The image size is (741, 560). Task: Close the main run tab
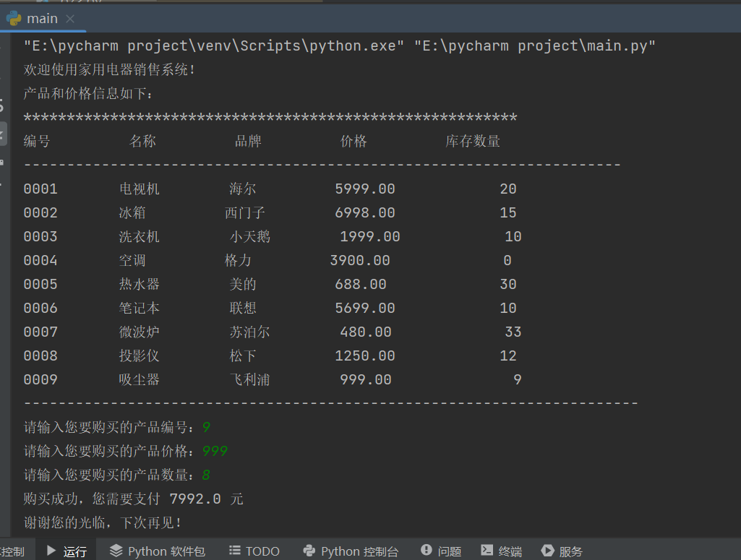point(70,18)
